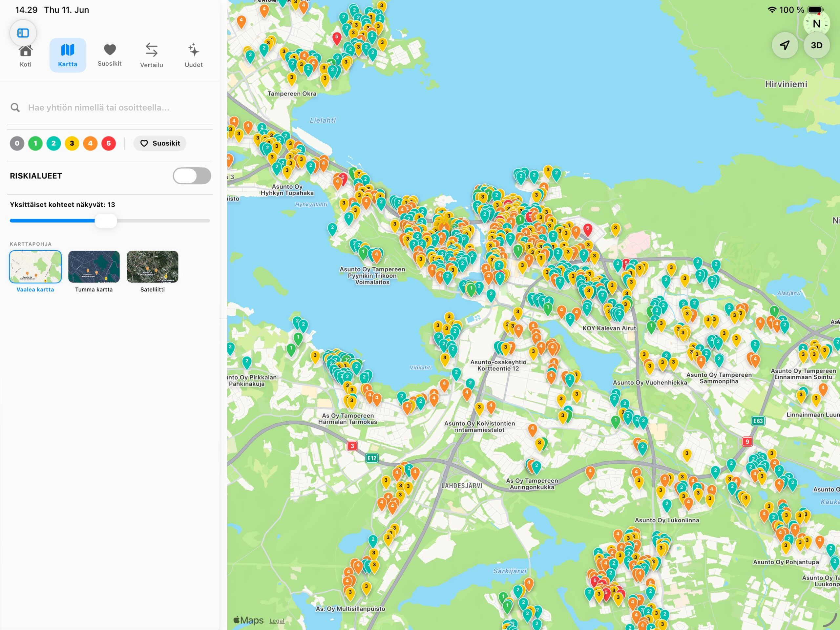Open the Maps Legal link
Image resolution: width=840 pixels, height=630 pixels.
(x=277, y=621)
